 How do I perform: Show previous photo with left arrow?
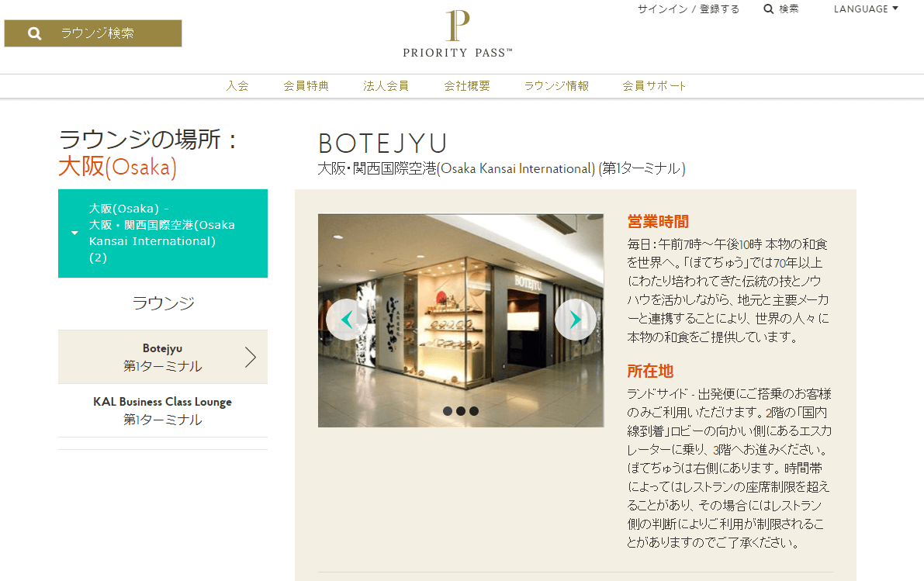click(x=347, y=320)
